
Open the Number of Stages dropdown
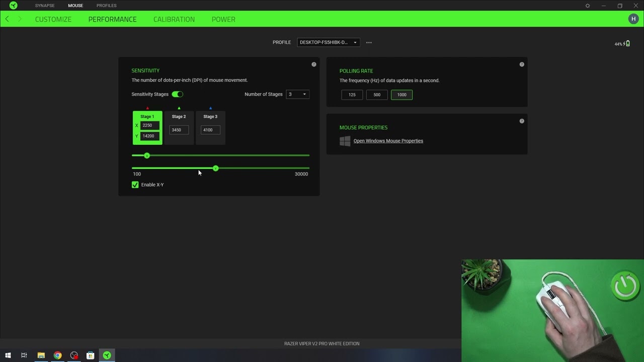(297, 94)
